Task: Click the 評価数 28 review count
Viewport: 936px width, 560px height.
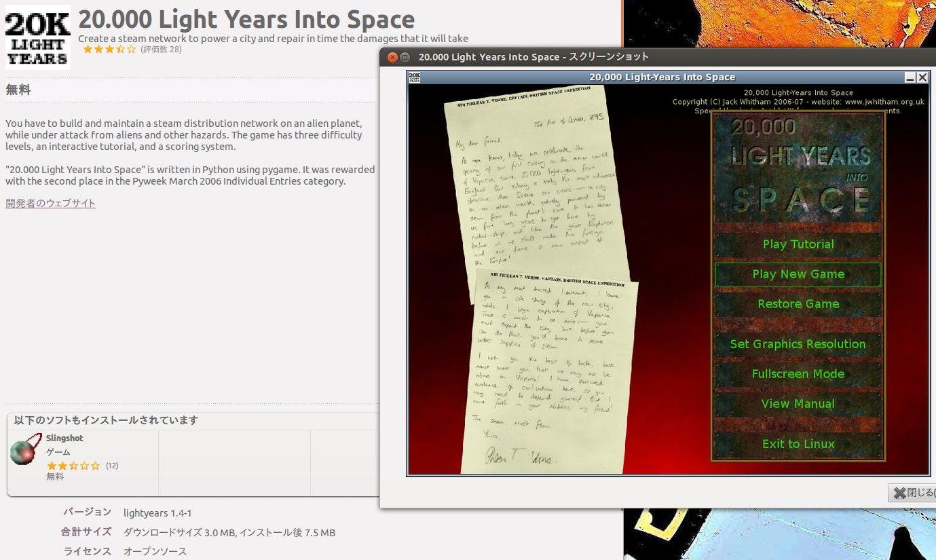Action: pyautogui.click(x=161, y=50)
